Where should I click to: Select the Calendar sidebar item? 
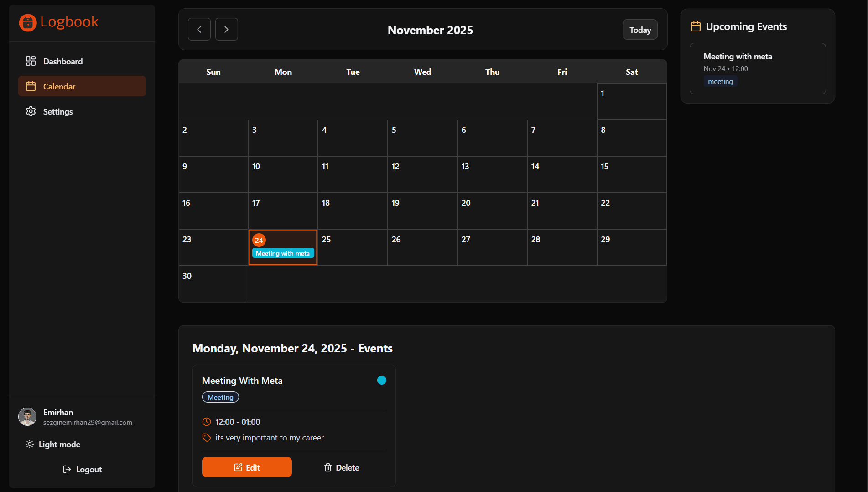tap(82, 86)
